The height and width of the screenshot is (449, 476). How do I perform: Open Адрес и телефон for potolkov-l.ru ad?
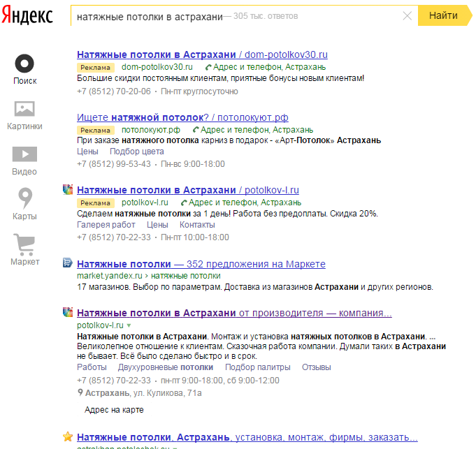click(241, 203)
